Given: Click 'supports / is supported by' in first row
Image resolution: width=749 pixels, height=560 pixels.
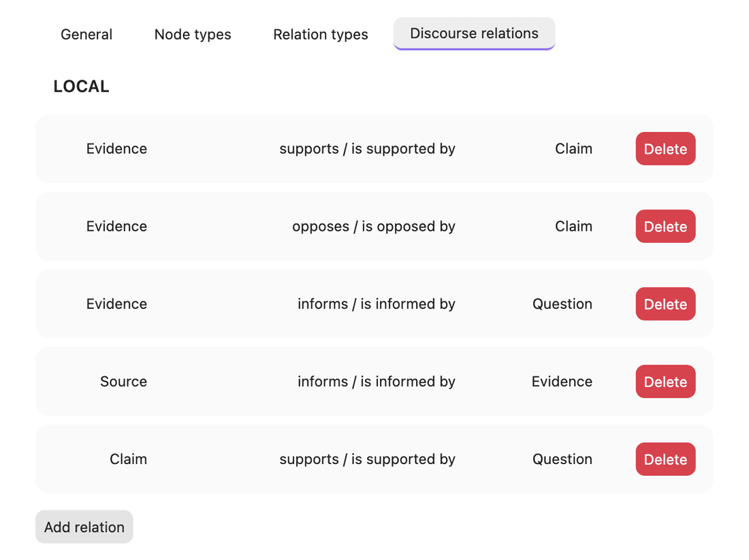Looking at the screenshot, I should point(367,149).
